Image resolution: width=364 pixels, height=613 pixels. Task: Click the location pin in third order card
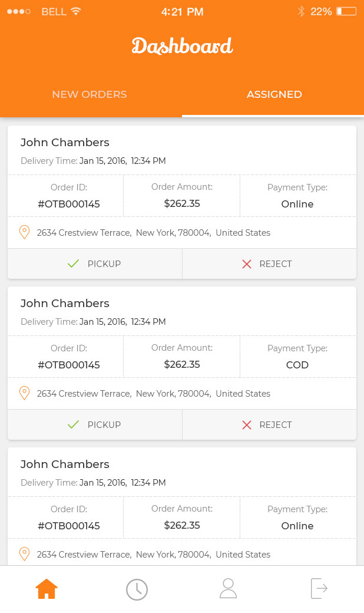24,554
